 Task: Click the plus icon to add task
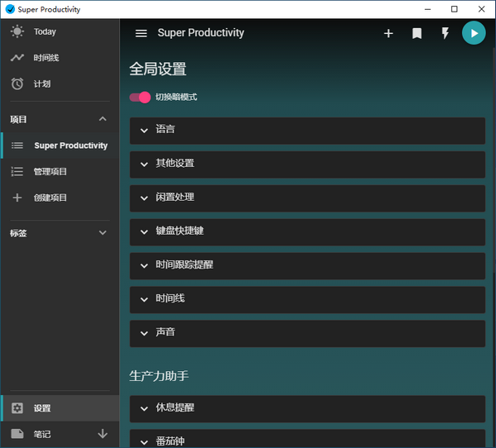pyautogui.click(x=389, y=33)
